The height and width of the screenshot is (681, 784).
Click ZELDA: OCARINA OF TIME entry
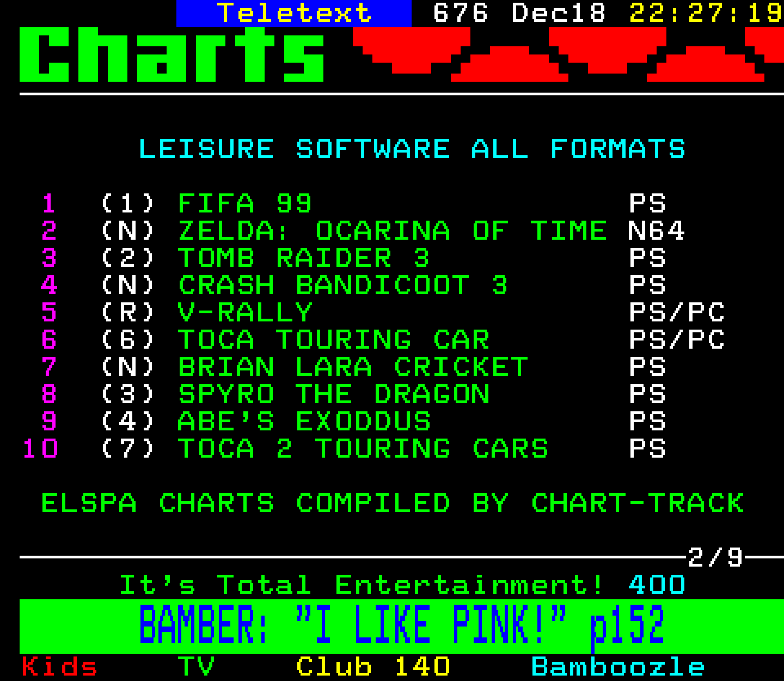coord(393,231)
